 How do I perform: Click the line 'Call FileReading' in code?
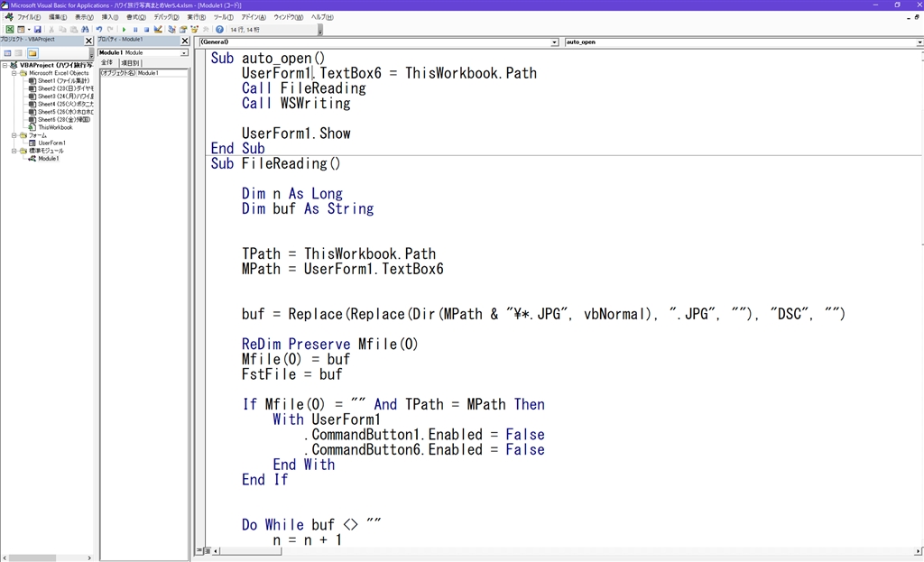click(x=303, y=88)
